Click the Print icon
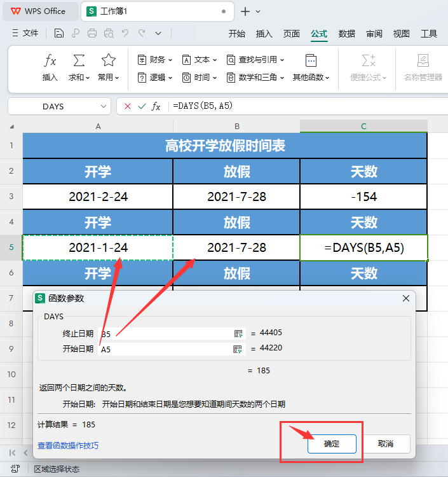 coord(92,33)
